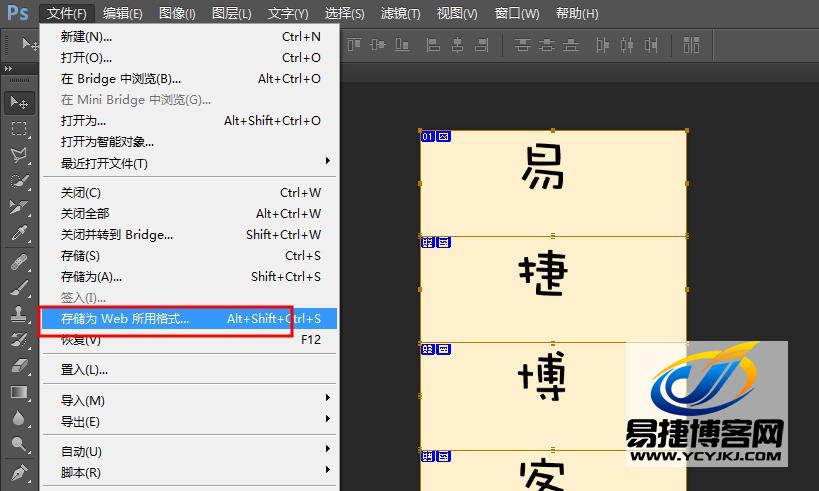The image size is (819, 491).
Task: Choose 新建(N) from the File menu
Action: pyautogui.click(x=86, y=36)
